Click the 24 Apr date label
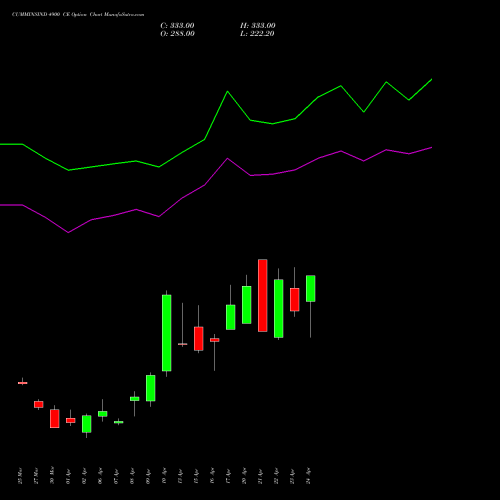This screenshot has width=500, height=500. [x=308, y=476]
